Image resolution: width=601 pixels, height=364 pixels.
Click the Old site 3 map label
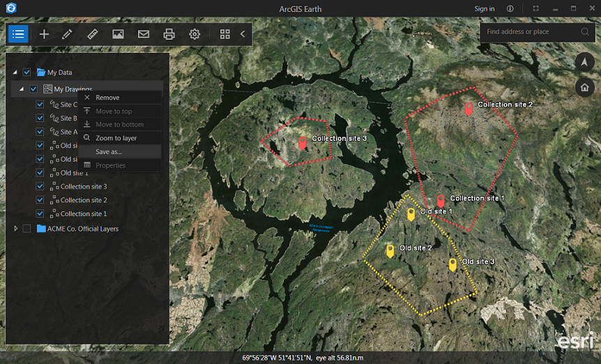[478, 261]
